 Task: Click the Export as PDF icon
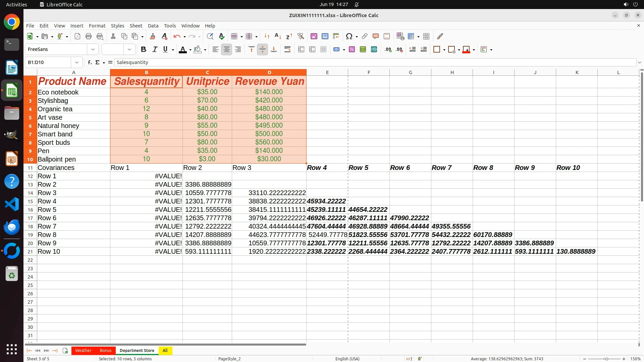(x=77, y=36)
